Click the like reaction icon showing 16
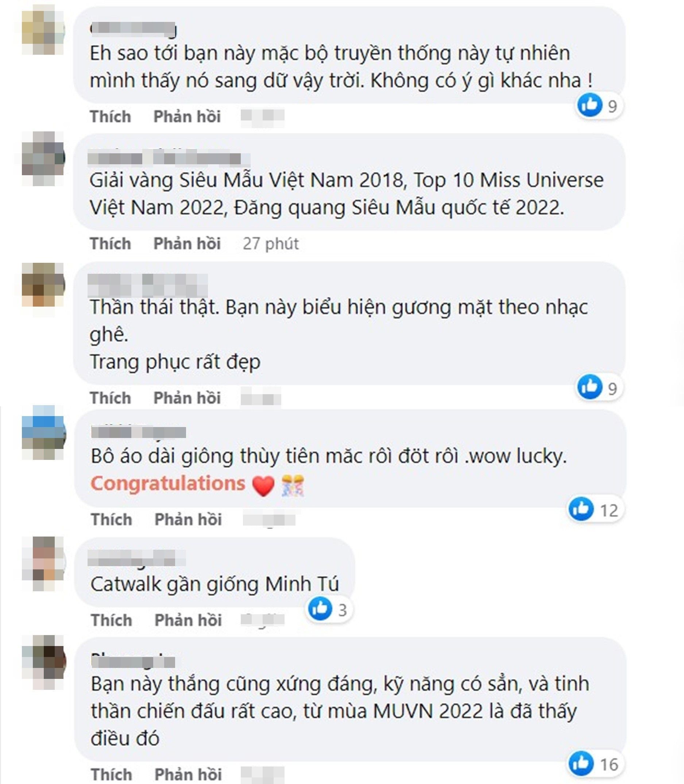This screenshot has height=784, width=684. [581, 764]
